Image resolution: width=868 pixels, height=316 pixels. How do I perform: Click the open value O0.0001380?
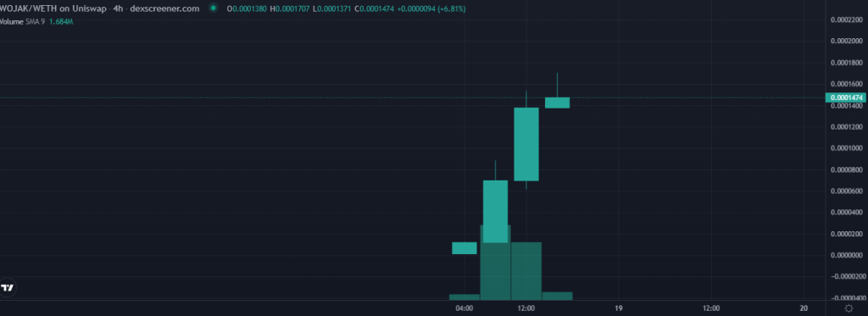[x=248, y=8]
